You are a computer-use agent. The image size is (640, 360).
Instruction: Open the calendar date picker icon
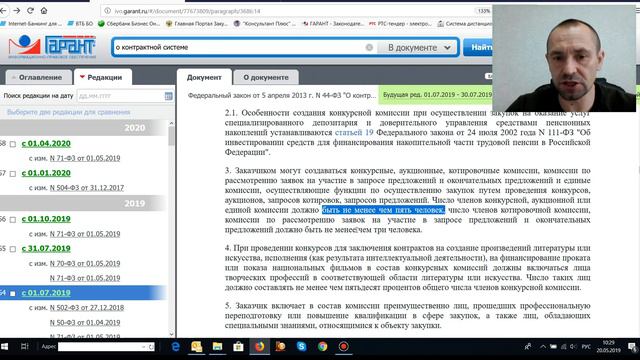168,96
